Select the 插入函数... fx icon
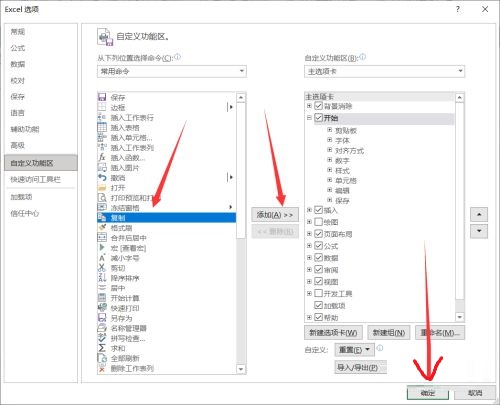 [102, 157]
